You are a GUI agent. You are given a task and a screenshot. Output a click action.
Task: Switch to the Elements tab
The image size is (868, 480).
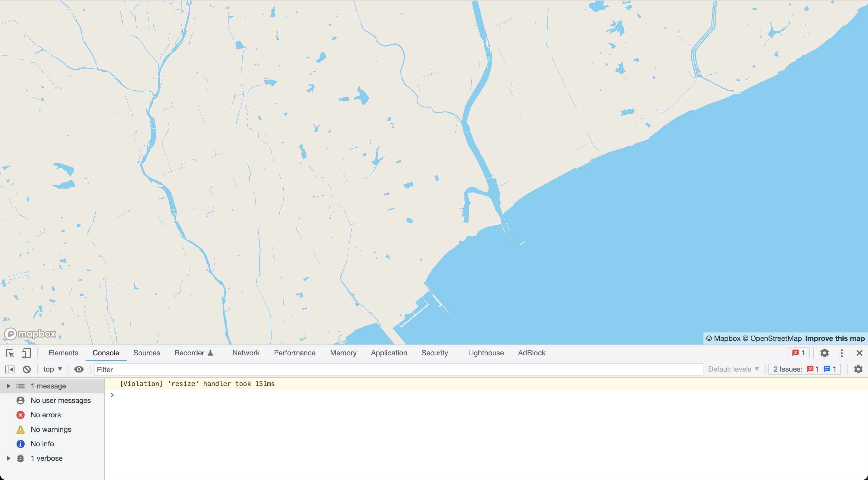(x=63, y=353)
